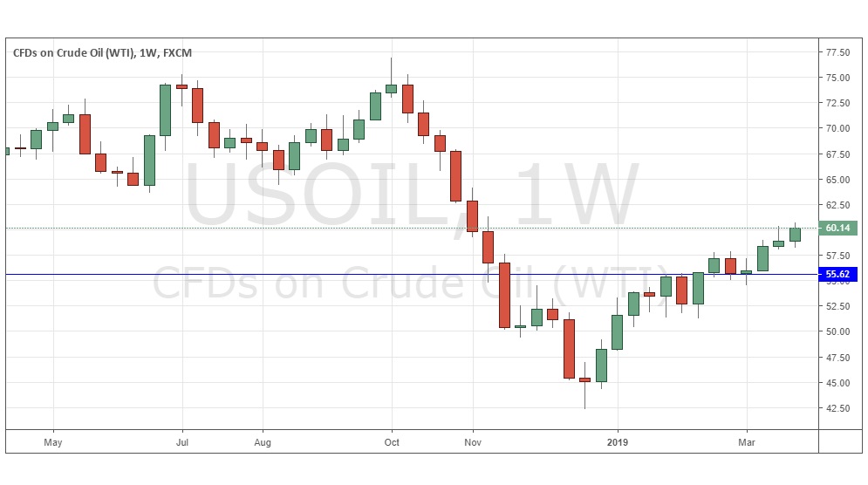Select the most recent green candle
Image resolution: width=868 pixels, height=485 pixels.
pos(795,235)
